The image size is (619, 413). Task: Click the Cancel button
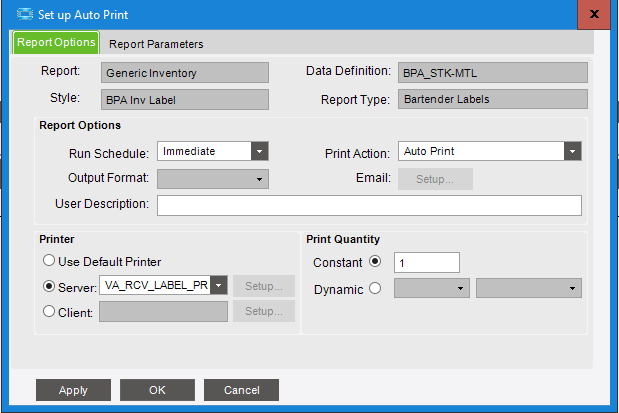(x=241, y=390)
